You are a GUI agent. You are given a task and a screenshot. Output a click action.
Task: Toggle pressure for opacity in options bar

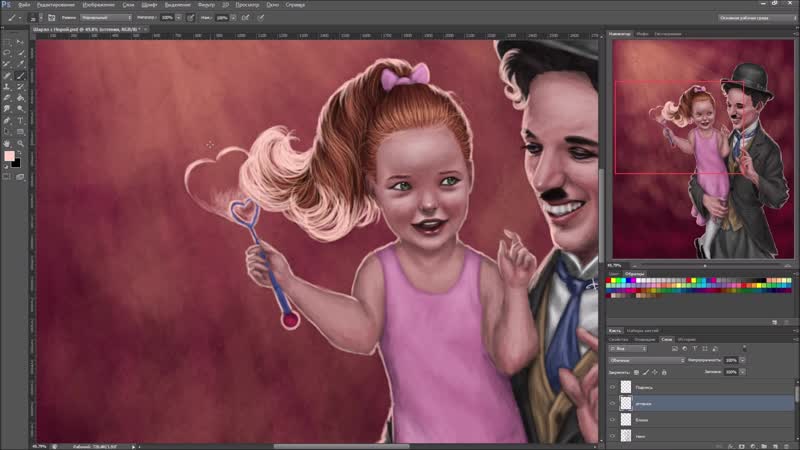(190, 18)
